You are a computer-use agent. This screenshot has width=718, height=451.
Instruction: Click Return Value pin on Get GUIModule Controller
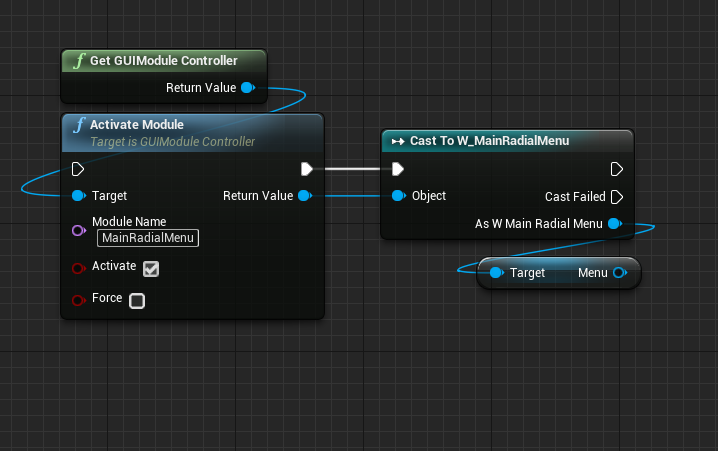247,88
